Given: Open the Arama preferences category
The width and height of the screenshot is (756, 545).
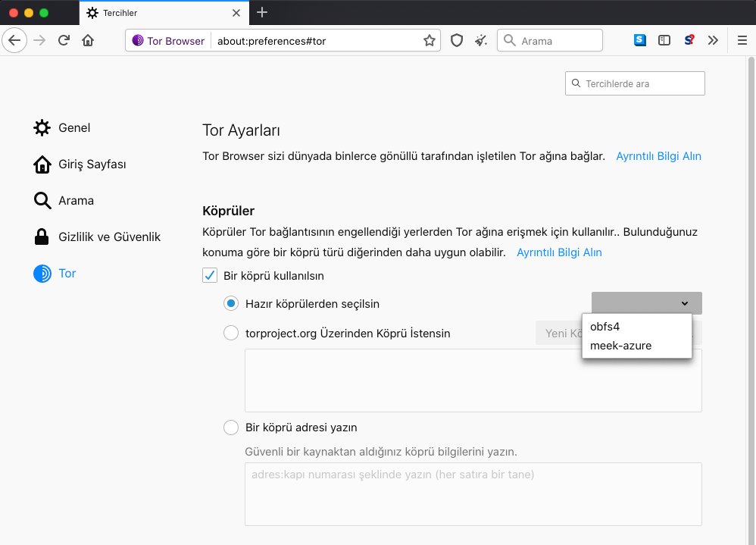Looking at the screenshot, I should (63, 201).
